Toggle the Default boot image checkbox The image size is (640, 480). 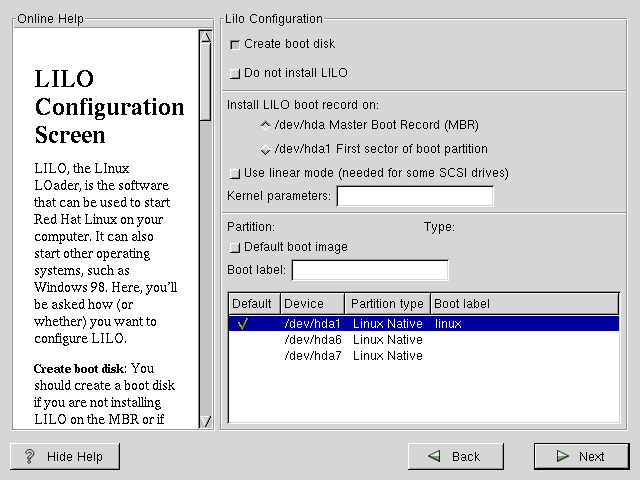235,247
